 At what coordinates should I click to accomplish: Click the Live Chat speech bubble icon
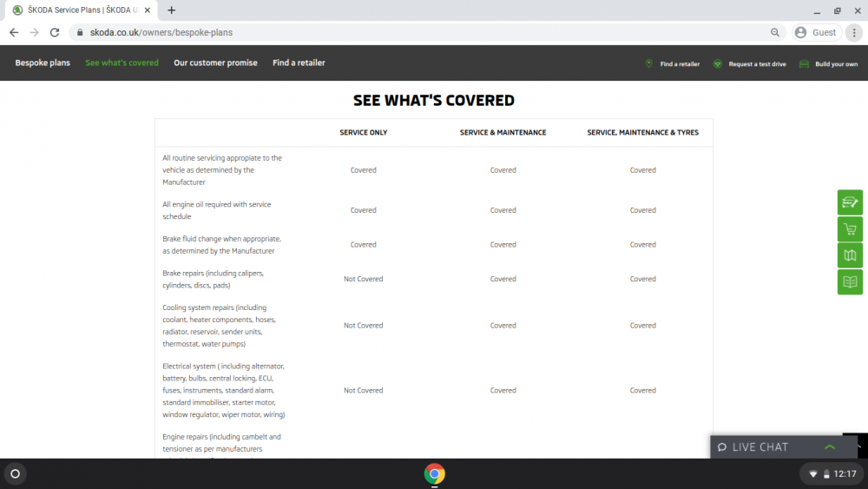click(x=722, y=447)
